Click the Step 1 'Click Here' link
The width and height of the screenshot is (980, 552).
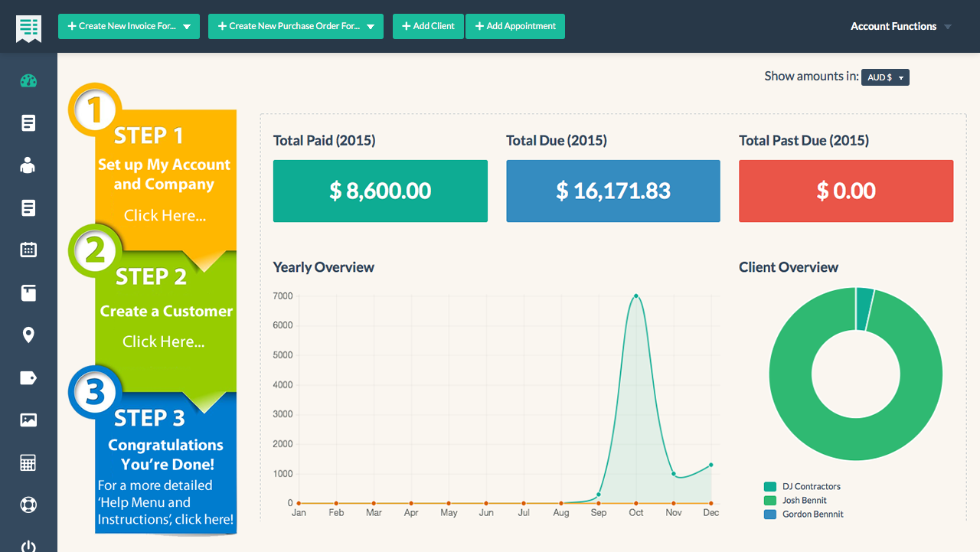[x=165, y=215]
